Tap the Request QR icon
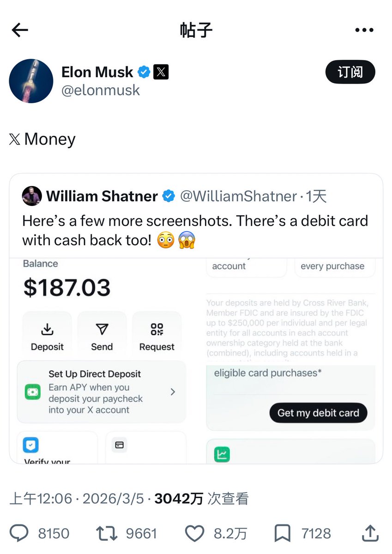The width and height of the screenshot is (392, 554). [x=157, y=330]
